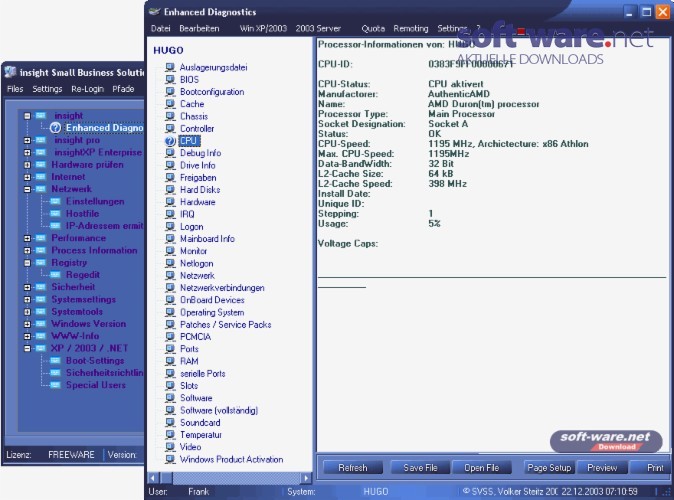Open Files menu in insight window
This screenshot has height=500, width=674.
click(15, 89)
